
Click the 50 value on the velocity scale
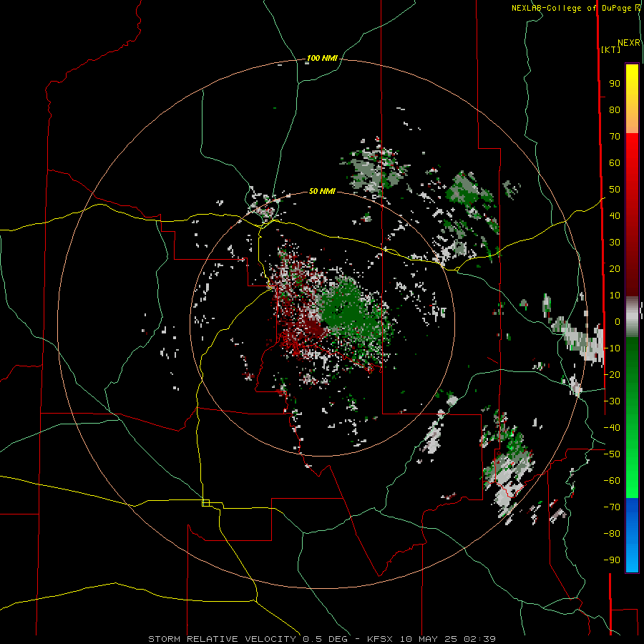coord(615,190)
